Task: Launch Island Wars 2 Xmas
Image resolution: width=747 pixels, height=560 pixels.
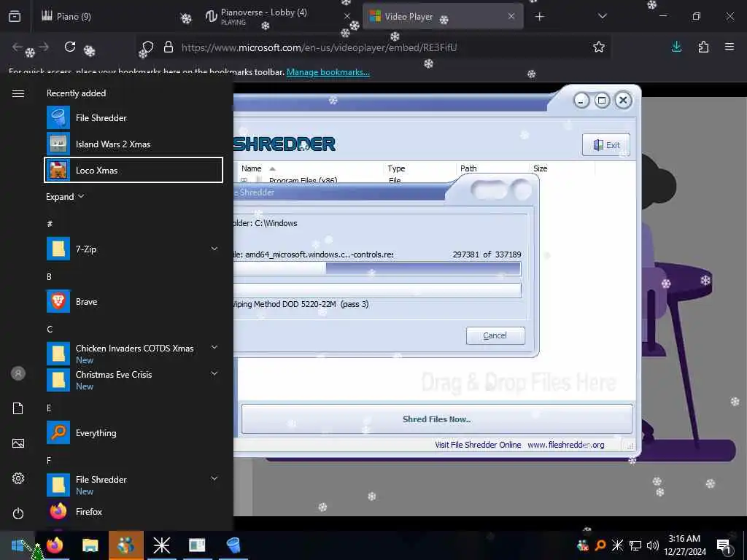Action: [x=133, y=144]
